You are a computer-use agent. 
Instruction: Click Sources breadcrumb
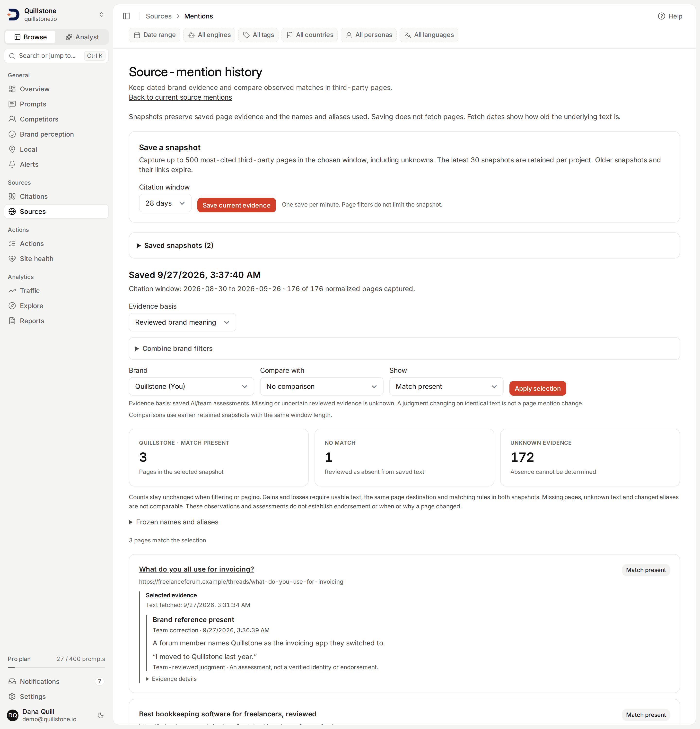pyautogui.click(x=158, y=16)
